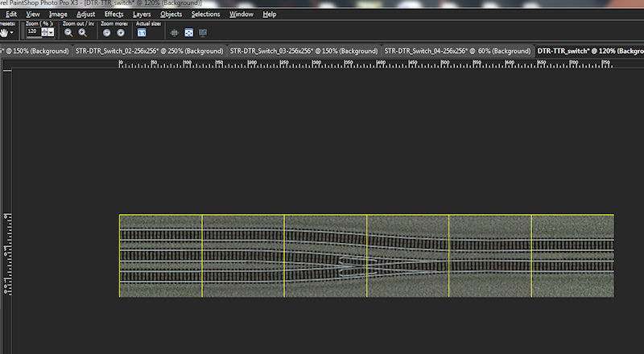Switch to the STR-DTR_Switch_04-256x256 tab
644x354 pixels.
(x=456, y=51)
